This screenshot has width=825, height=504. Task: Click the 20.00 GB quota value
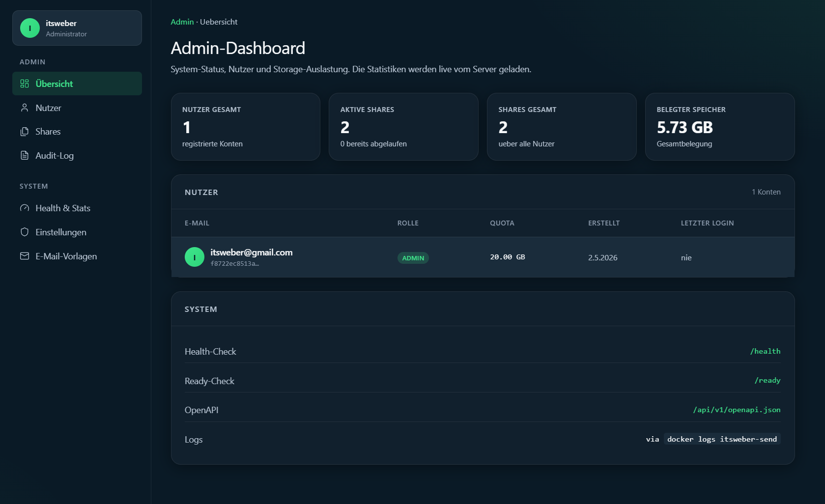point(508,257)
